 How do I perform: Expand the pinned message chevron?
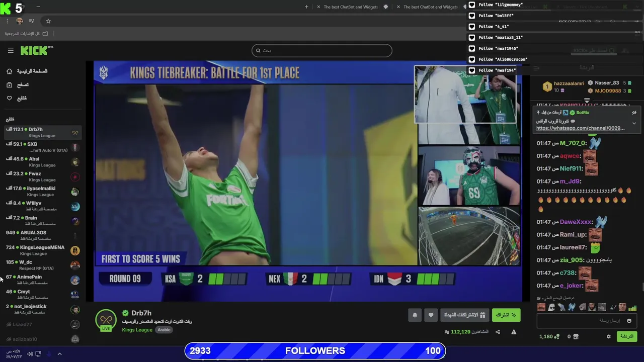[634, 123]
